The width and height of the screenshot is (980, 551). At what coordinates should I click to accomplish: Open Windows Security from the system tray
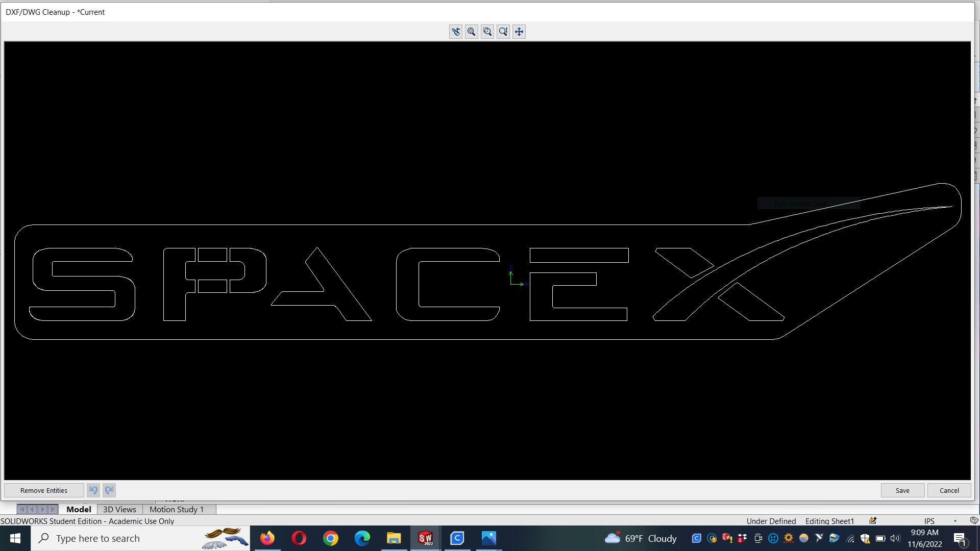[865, 538]
